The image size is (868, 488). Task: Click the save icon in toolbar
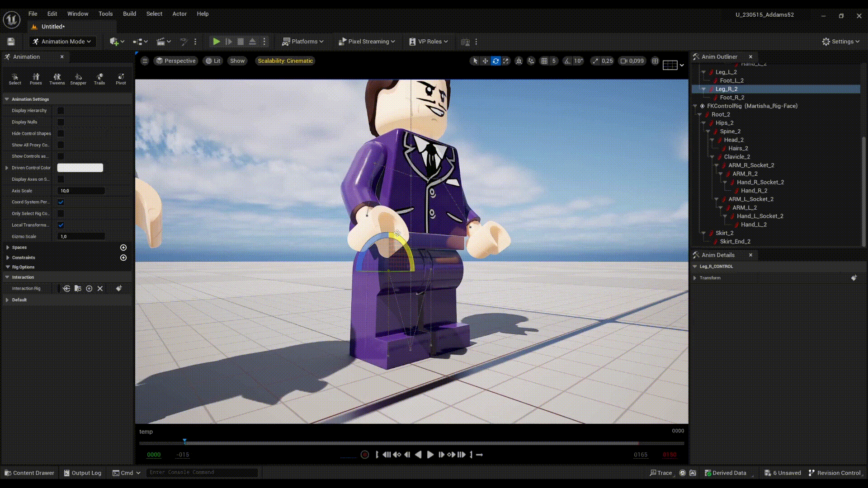(x=11, y=42)
